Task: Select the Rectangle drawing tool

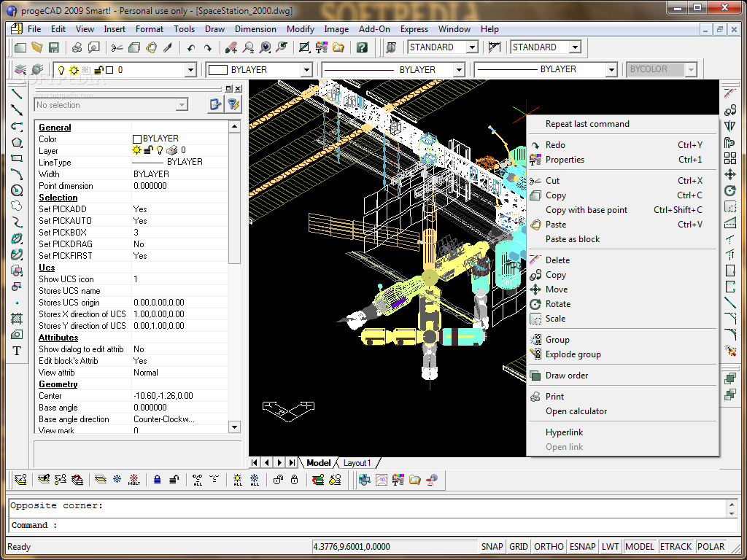Action: (x=17, y=158)
